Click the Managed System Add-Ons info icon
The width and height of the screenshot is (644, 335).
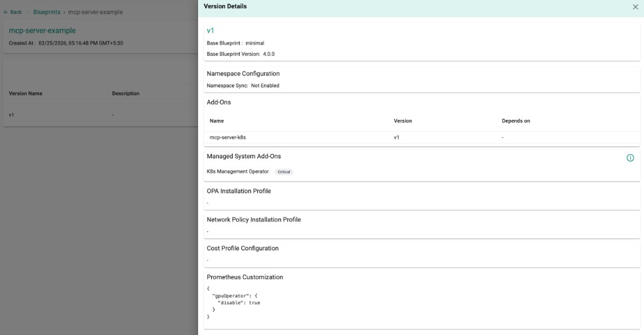point(630,158)
